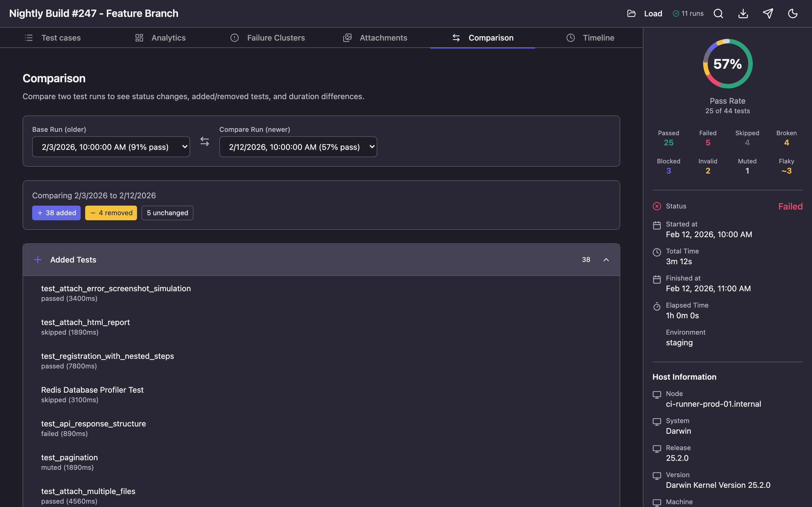Viewport: 812px width, 507px height.
Task: Click the failed status error icon
Action: tap(657, 206)
